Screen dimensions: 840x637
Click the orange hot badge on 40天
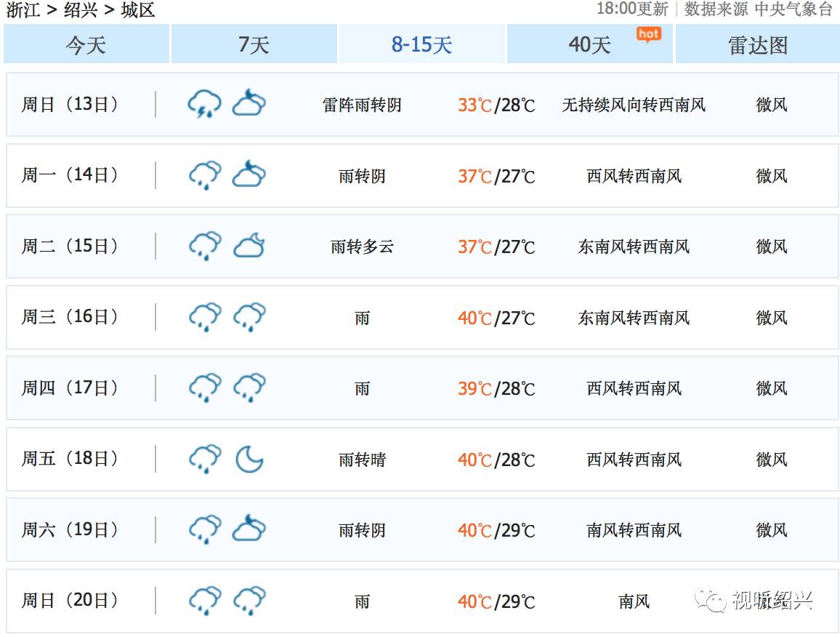(x=649, y=35)
